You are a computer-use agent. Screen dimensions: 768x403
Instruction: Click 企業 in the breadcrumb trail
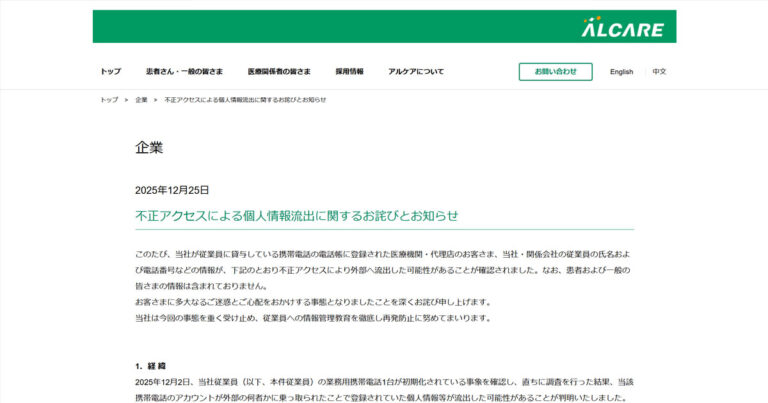click(141, 100)
